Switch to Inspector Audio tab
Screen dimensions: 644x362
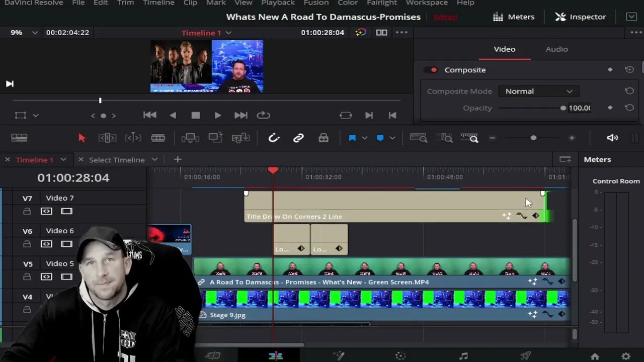point(556,49)
